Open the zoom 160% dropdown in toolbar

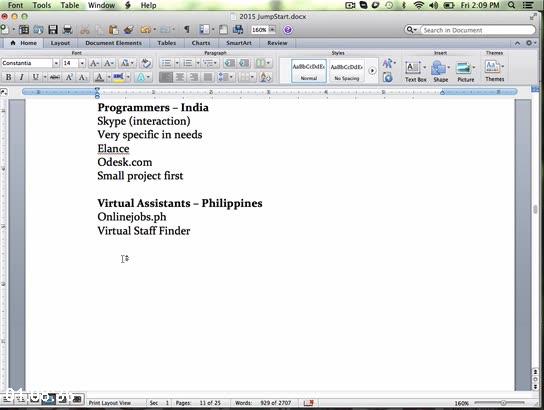272,30
